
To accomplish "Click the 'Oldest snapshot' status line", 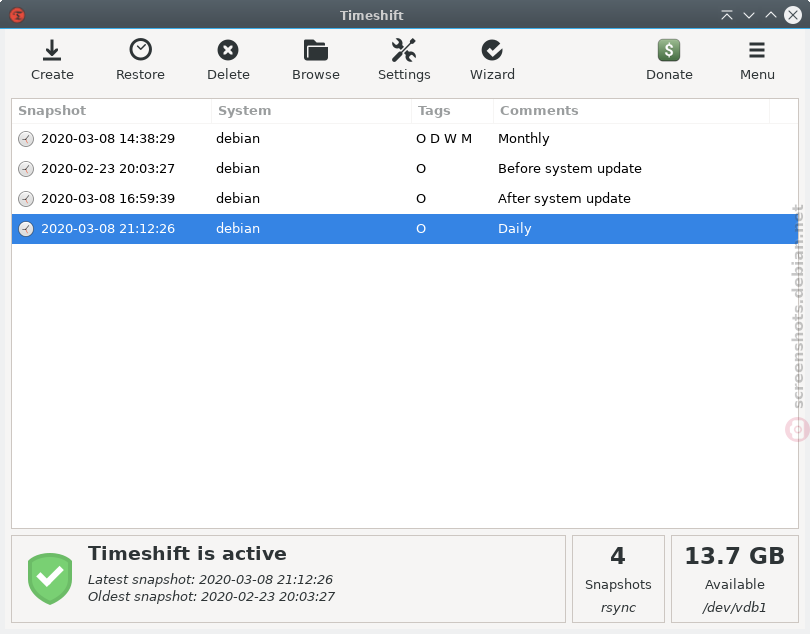I will click(211, 596).
